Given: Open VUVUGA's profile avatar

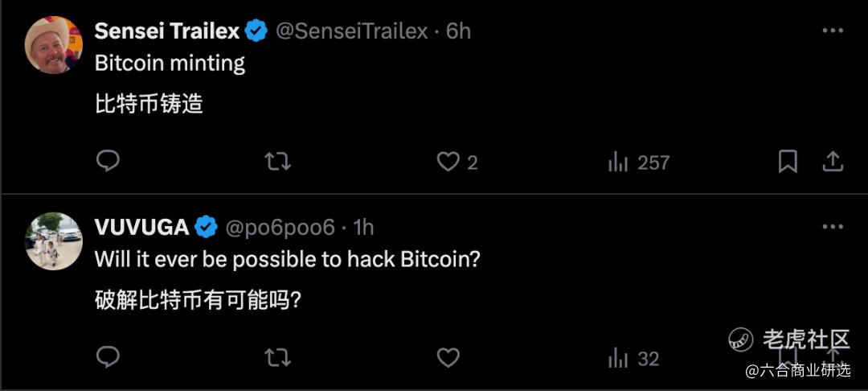Looking at the screenshot, I should click(54, 241).
